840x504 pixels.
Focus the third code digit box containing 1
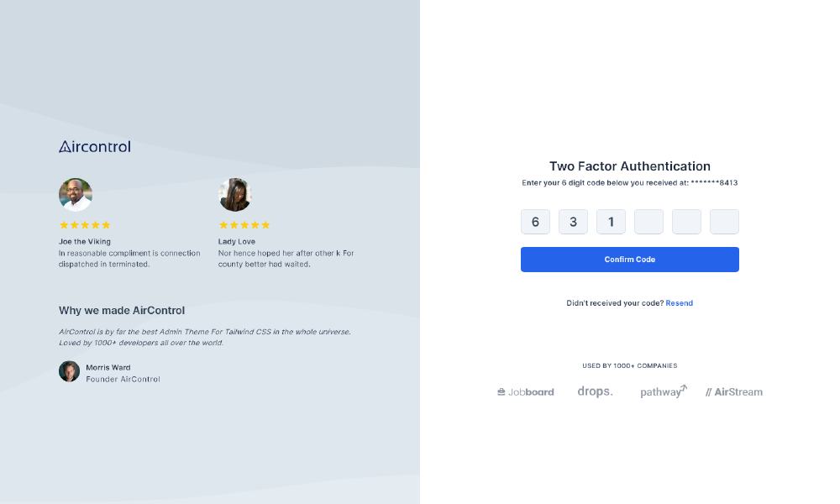point(611,222)
